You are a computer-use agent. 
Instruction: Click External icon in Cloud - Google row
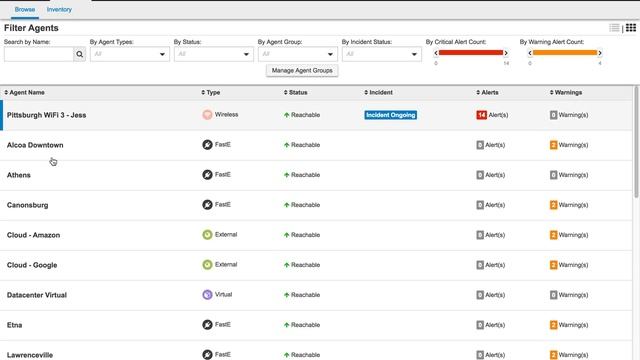click(207, 264)
